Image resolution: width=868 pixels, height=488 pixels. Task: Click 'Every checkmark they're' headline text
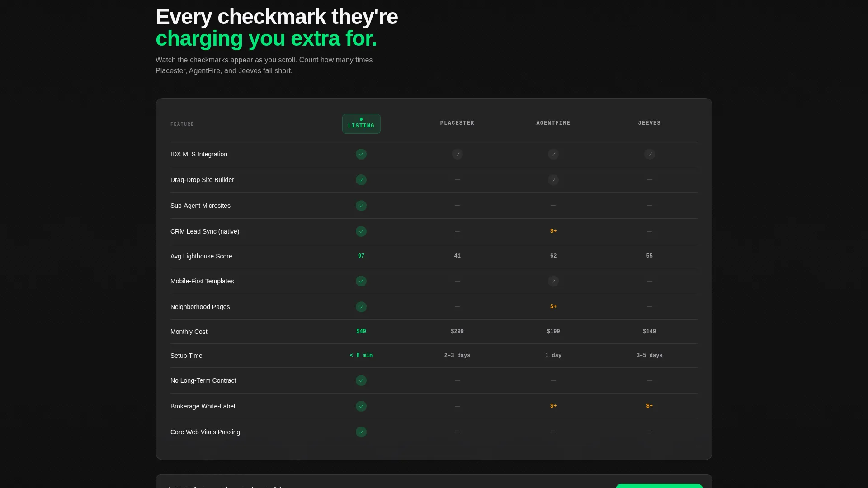pyautogui.click(x=277, y=17)
